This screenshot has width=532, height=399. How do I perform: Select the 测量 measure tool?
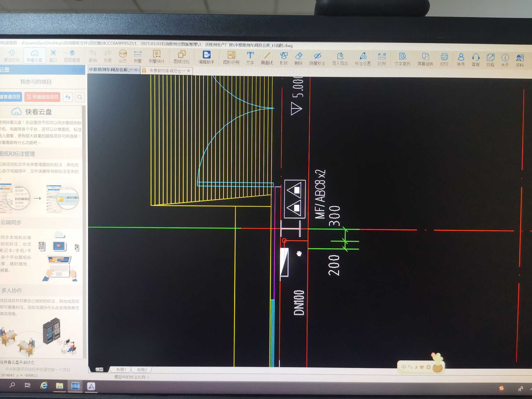pyautogui.click(x=138, y=57)
